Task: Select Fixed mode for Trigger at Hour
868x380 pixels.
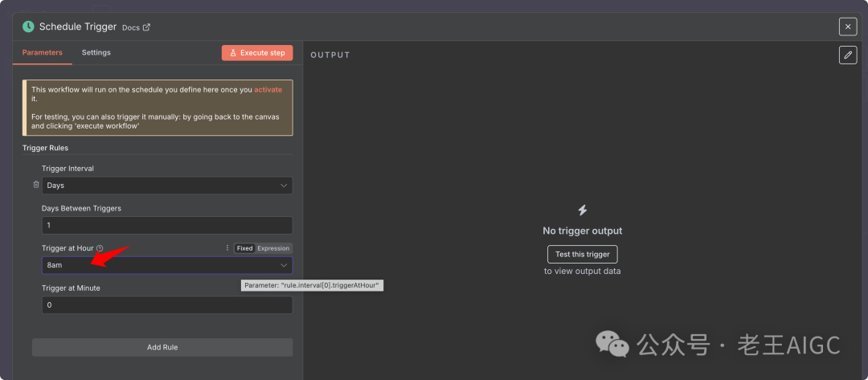Action: (244, 248)
